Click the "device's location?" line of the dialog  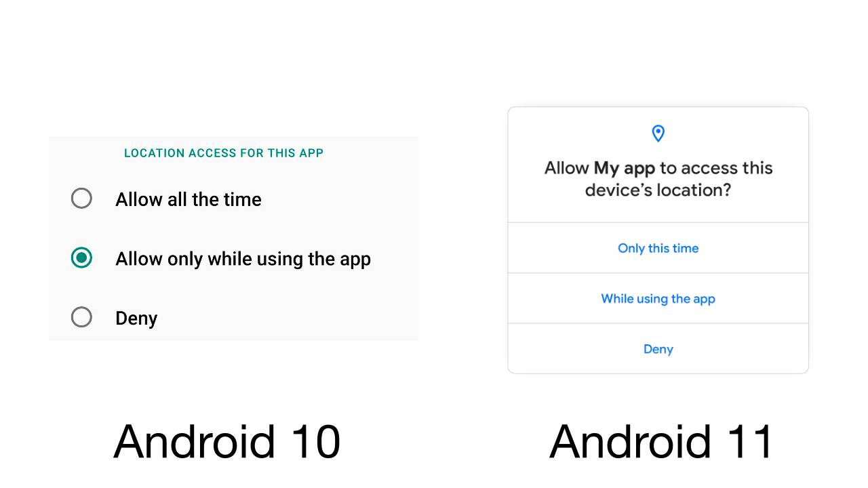pyautogui.click(x=658, y=190)
